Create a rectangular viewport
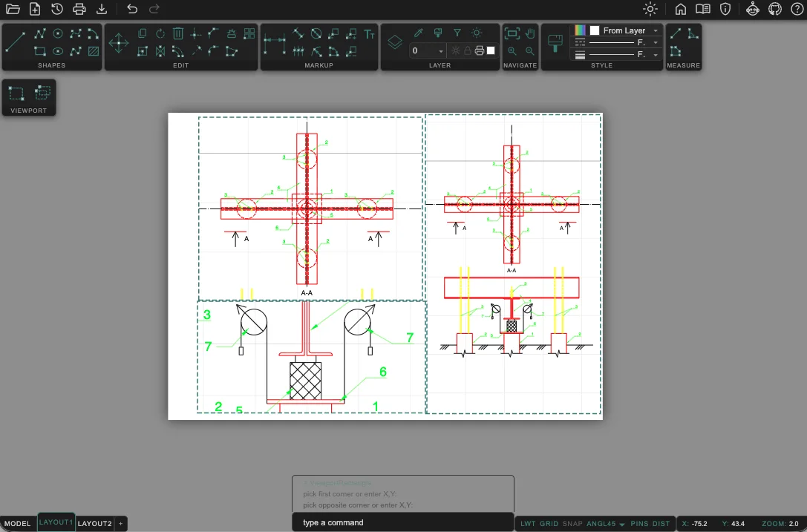807x532 pixels. click(x=16, y=93)
